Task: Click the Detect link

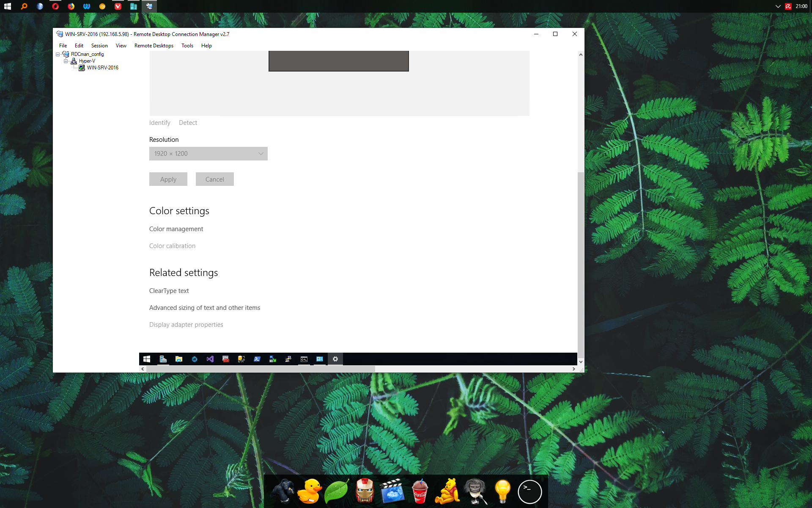Action: [188, 123]
